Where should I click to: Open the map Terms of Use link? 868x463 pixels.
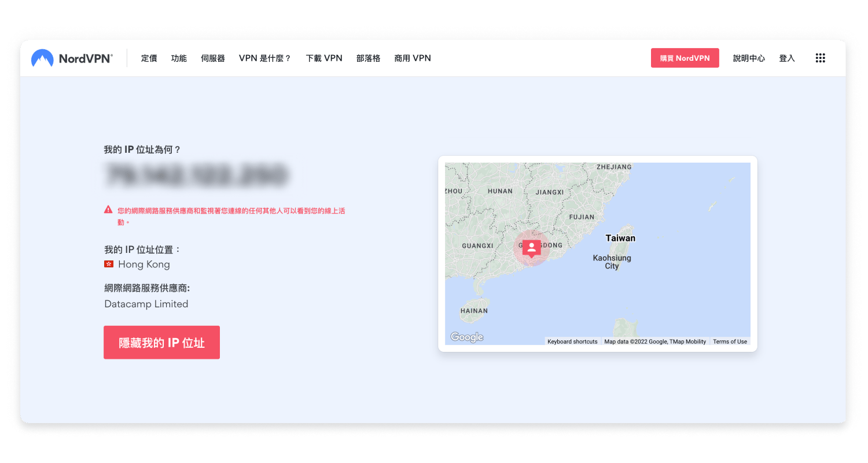click(730, 341)
